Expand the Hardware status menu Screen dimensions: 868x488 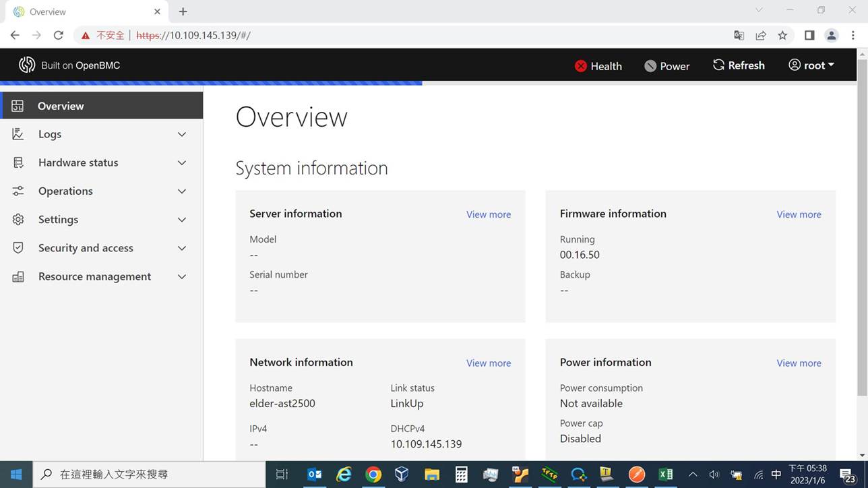coord(78,162)
